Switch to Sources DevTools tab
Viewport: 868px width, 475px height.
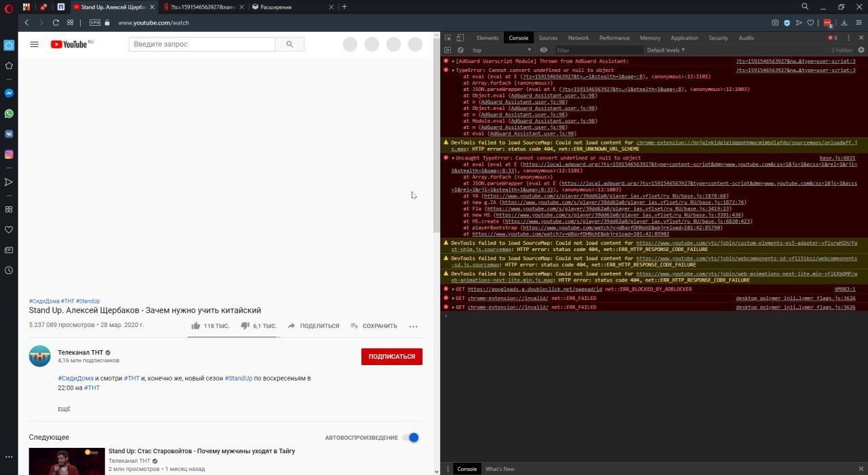[x=548, y=38]
